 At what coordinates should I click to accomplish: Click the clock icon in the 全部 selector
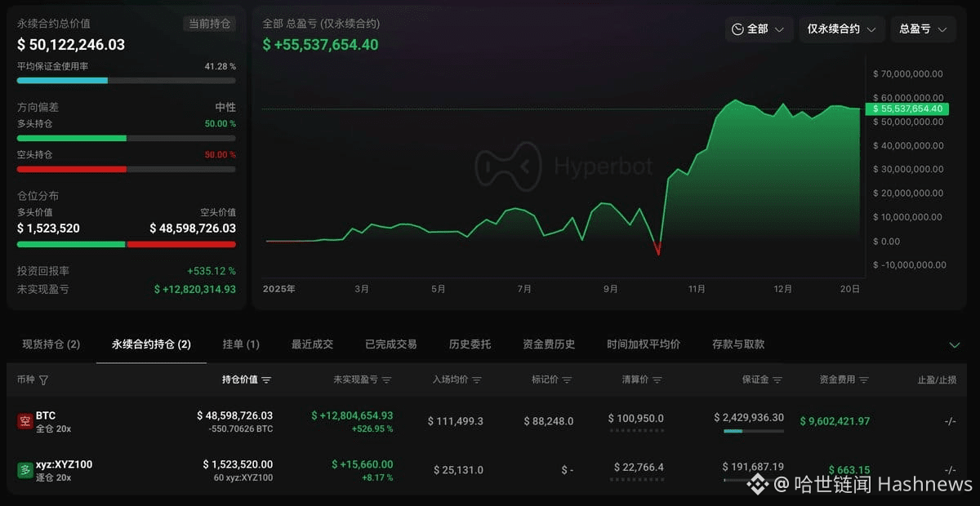pyautogui.click(x=737, y=29)
